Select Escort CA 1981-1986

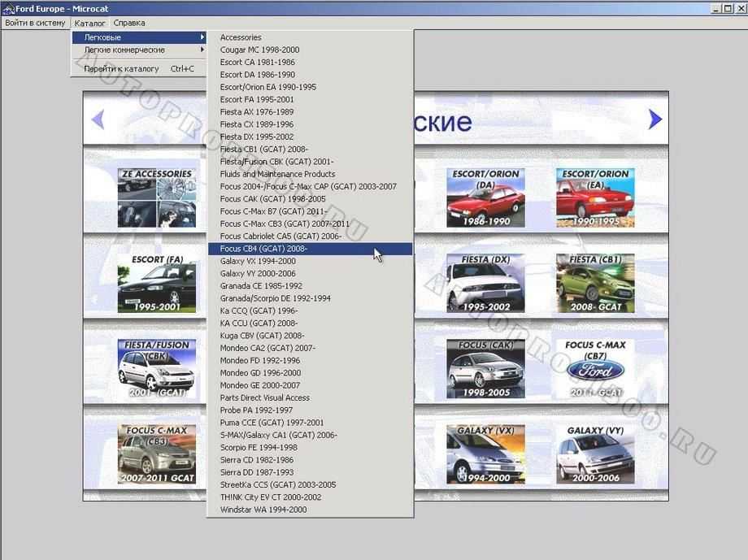[310, 62]
